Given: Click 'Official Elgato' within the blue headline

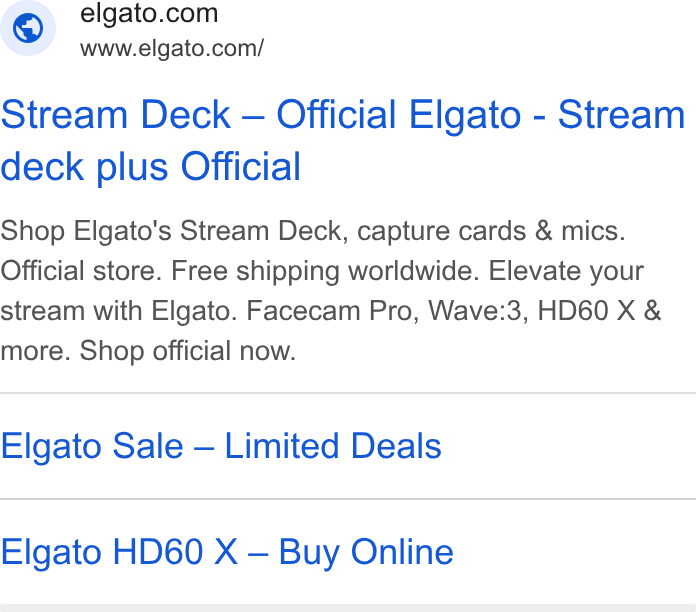Looking at the screenshot, I should pos(399,115).
